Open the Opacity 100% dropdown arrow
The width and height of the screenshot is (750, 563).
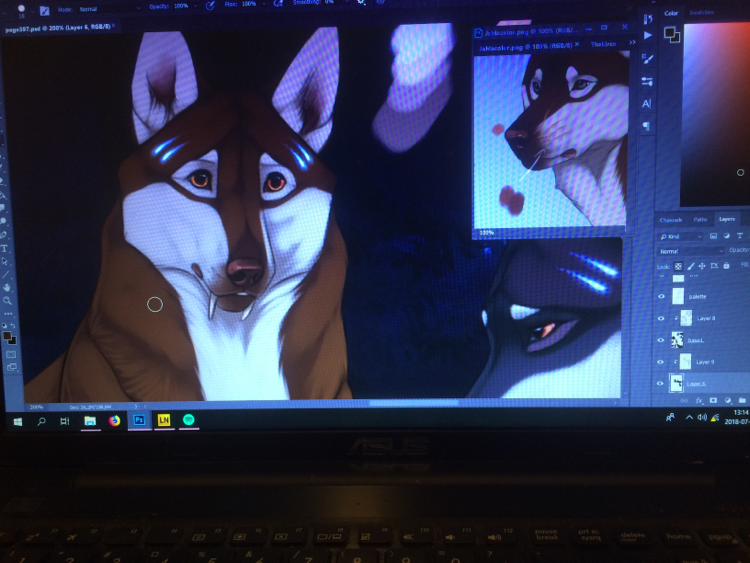pyautogui.click(x=195, y=6)
